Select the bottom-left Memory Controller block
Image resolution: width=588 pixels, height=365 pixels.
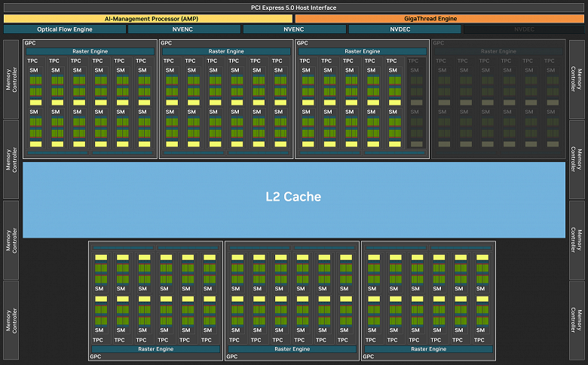tap(11, 321)
